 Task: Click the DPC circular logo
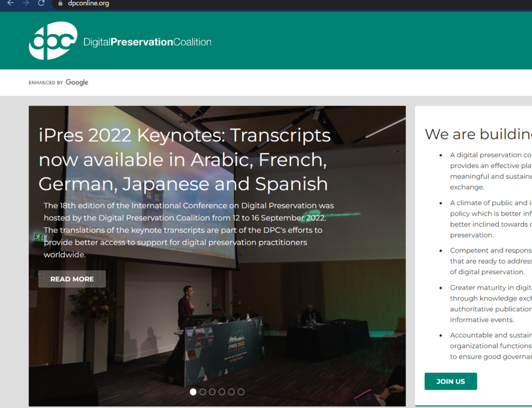tap(53, 41)
